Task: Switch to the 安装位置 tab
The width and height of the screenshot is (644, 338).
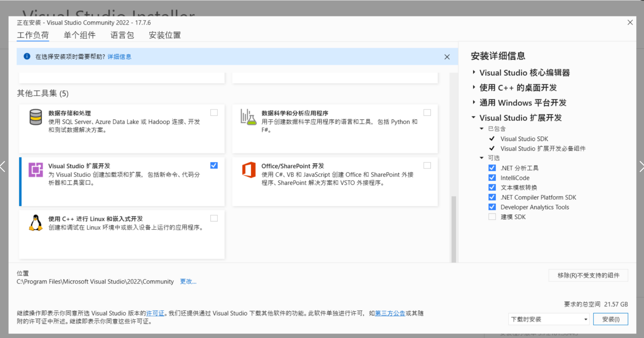Action: point(165,35)
